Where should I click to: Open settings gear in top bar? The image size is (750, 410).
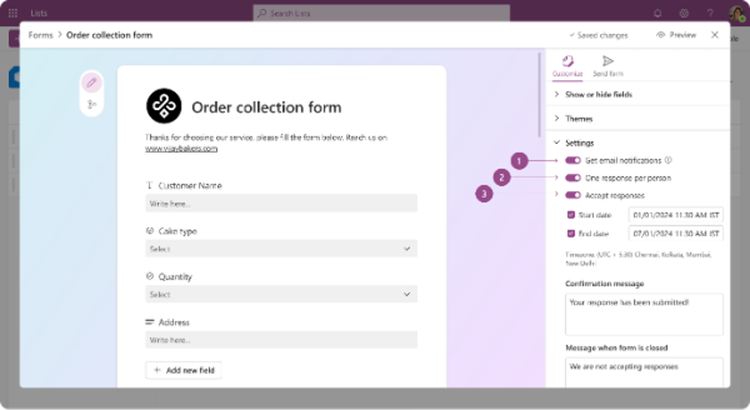(x=684, y=13)
